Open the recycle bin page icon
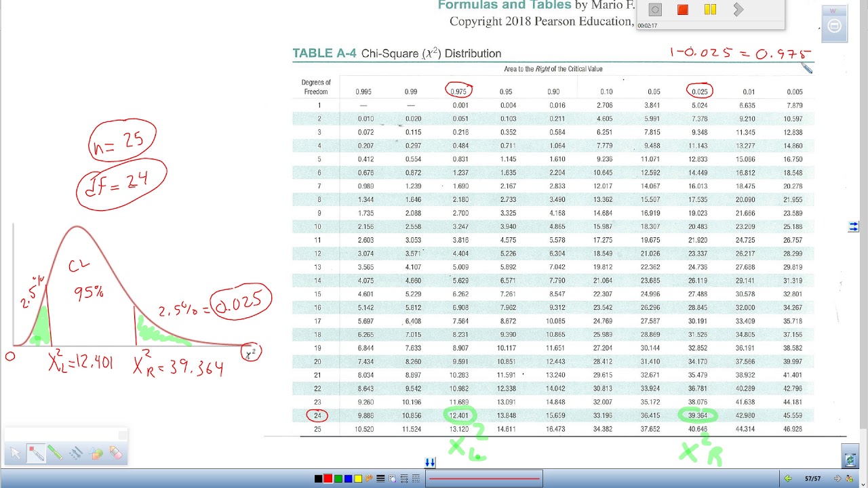Screen dimensions: 868x488 pos(850,460)
